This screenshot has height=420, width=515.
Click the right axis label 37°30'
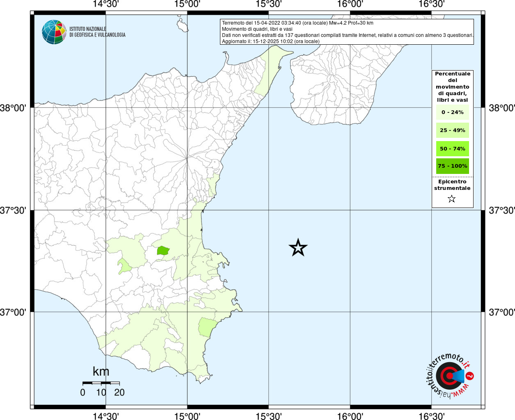point(502,210)
